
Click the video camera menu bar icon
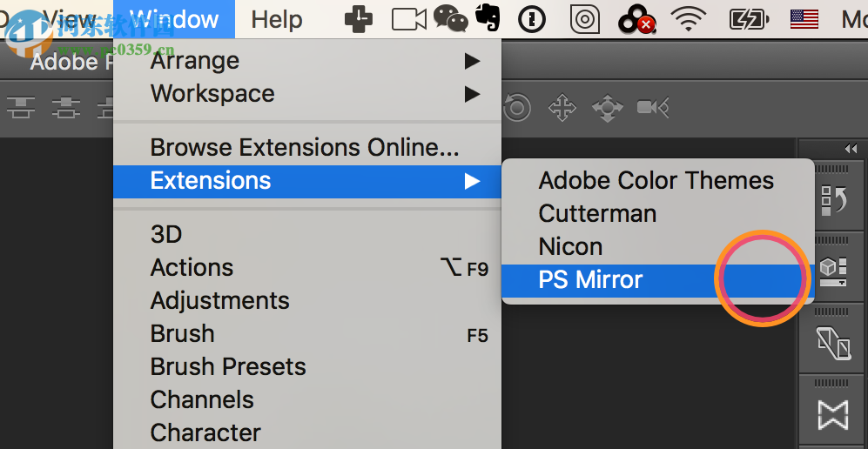409,19
